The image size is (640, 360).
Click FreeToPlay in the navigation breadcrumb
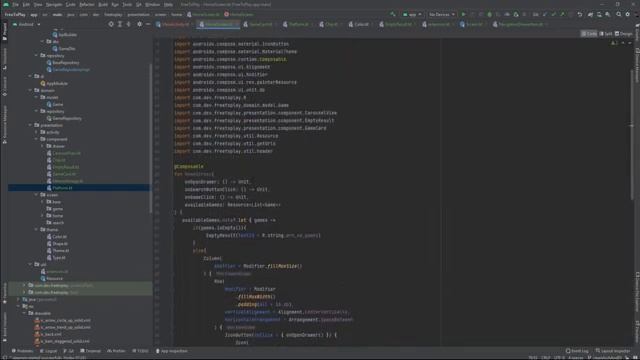tap(15, 14)
